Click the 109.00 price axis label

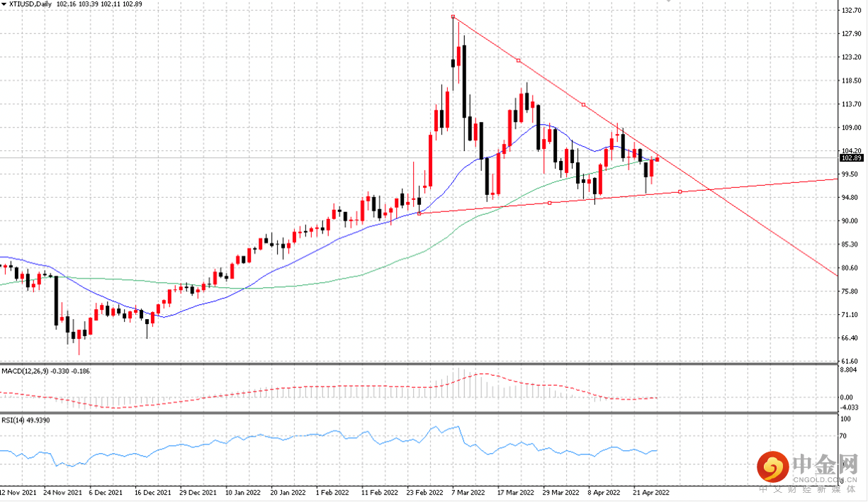(850, 128)
